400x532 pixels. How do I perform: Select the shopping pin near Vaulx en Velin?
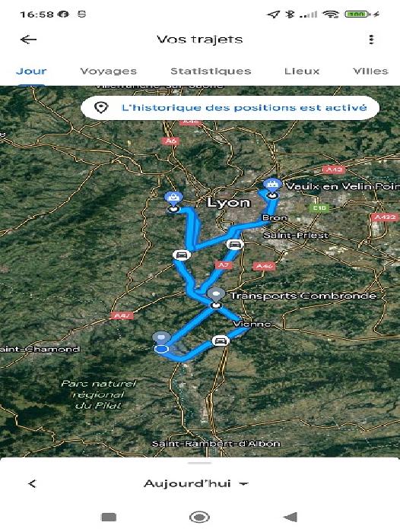point(272,185)
